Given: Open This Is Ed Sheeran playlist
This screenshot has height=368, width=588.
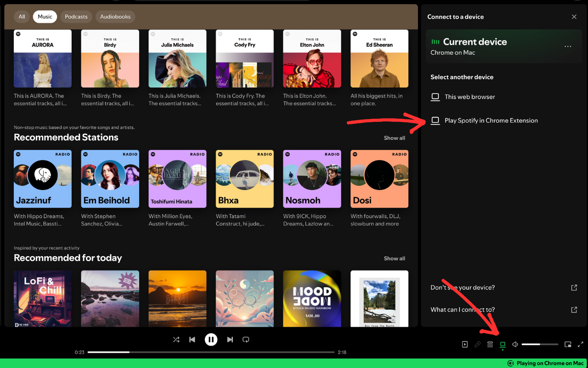Looking at the screenshot, I should (379, 58).
